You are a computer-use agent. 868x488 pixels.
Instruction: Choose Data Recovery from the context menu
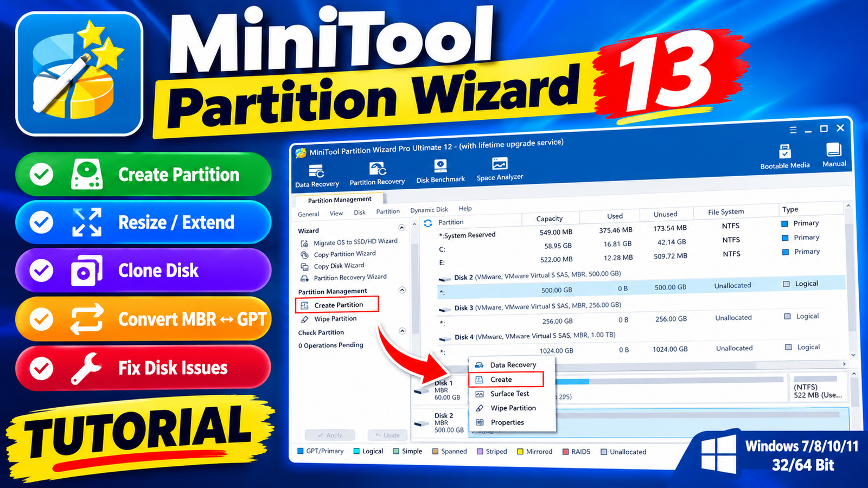512,365
